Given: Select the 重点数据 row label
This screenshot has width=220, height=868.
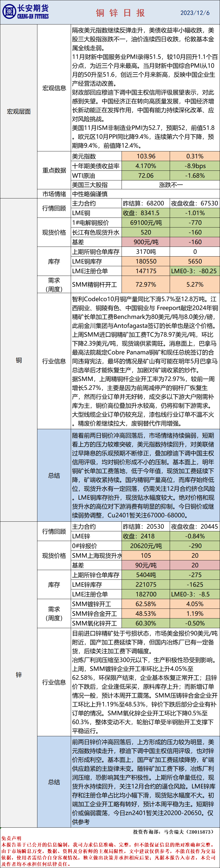Looking at the screenshot, I should [54, 170].
